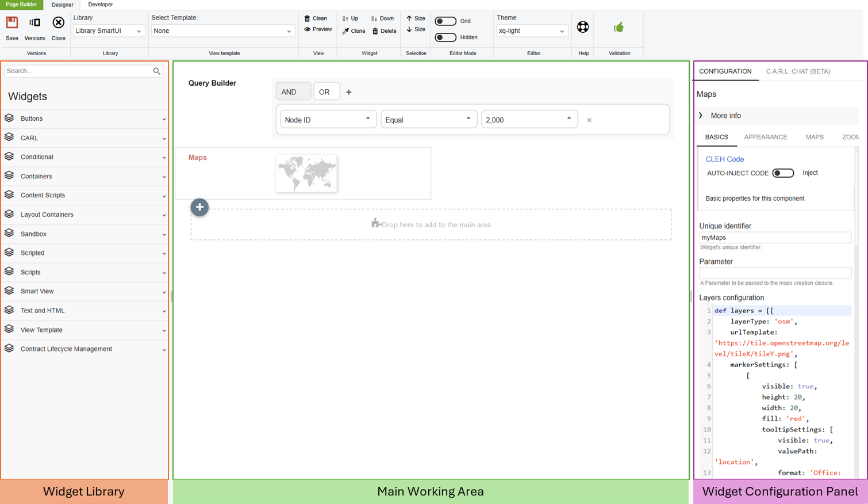Toggle the Hidden switch on
This screenshot has width=868, height=504.
pyautogui.click(x=445, y=37)
